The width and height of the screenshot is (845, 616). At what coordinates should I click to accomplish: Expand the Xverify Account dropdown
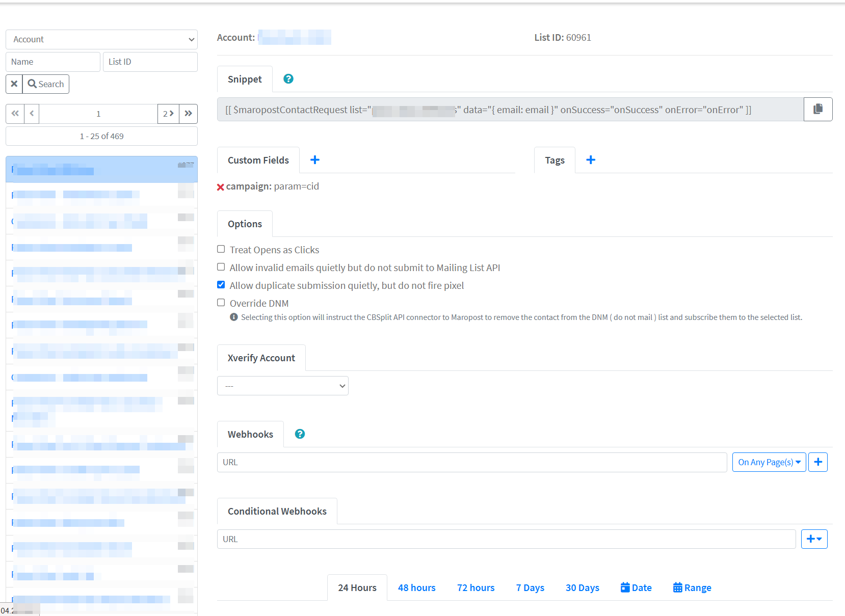coord(282,386)
